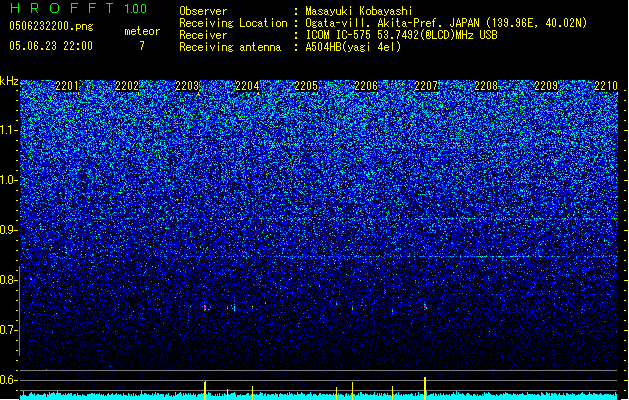This screenshot has width=629, height=400.
Task: Click the 2205 time marker
Action: click(306, 86)
